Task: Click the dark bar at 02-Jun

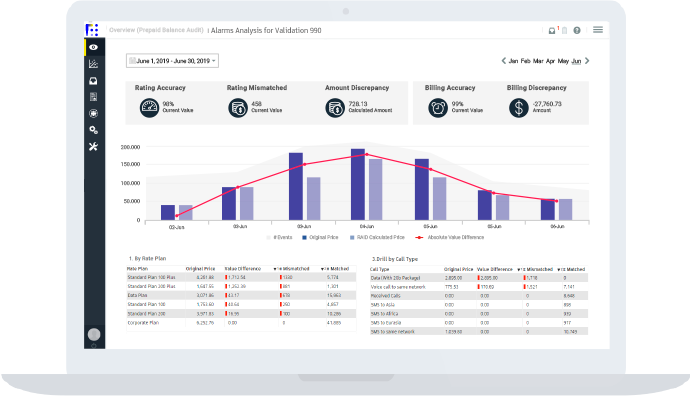Action: coord(168,213)
